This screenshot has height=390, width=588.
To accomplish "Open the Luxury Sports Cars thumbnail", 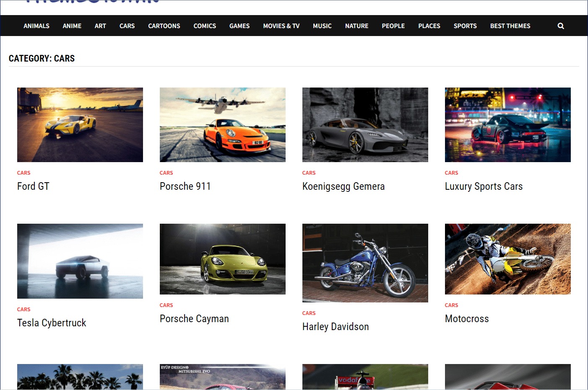I will coord(508,125).
